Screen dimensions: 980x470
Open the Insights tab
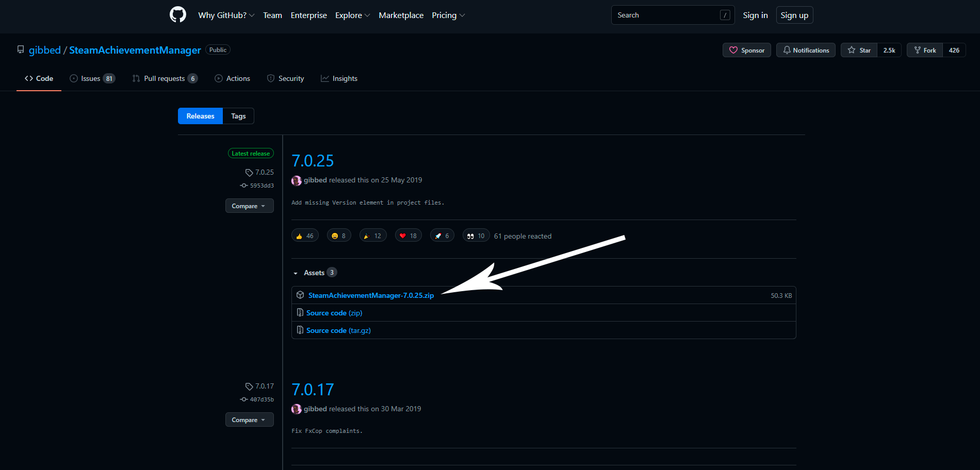coord(339,78)
